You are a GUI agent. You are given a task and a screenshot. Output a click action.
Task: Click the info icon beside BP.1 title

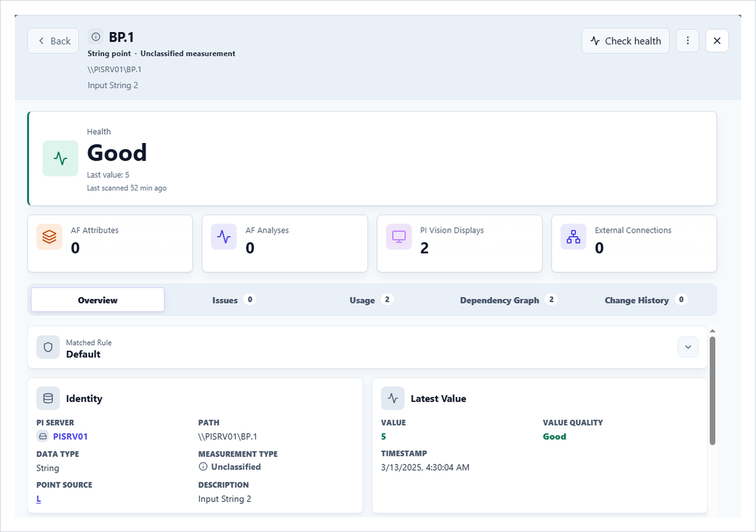[96, 37]
